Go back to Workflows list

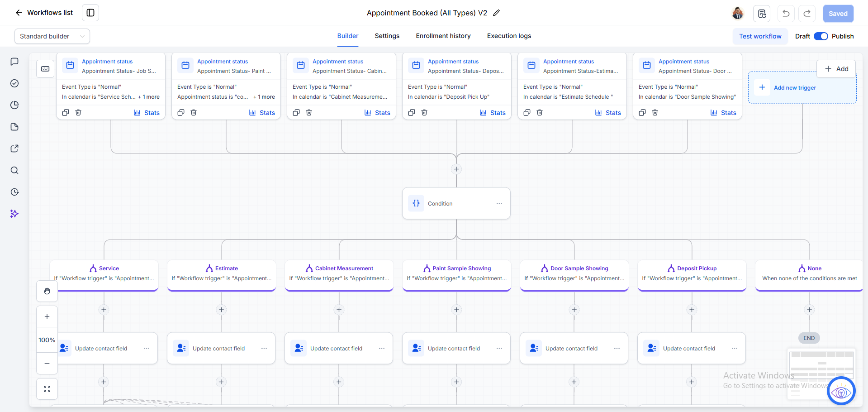(44, 13)
